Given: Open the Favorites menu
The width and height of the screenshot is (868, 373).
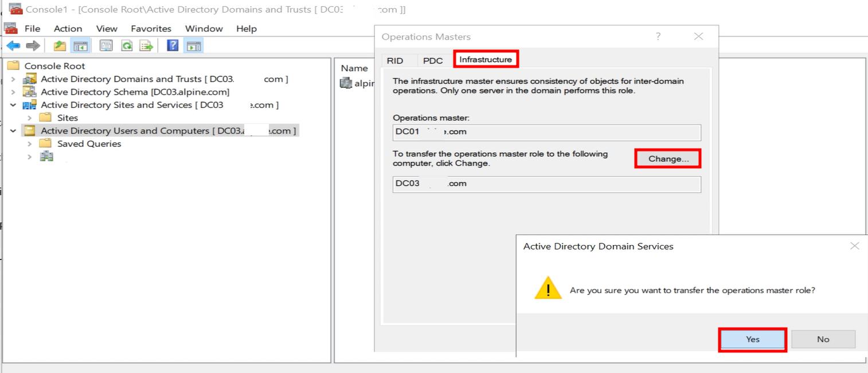Looking at the screenshot, I should (x=151, y=29).
